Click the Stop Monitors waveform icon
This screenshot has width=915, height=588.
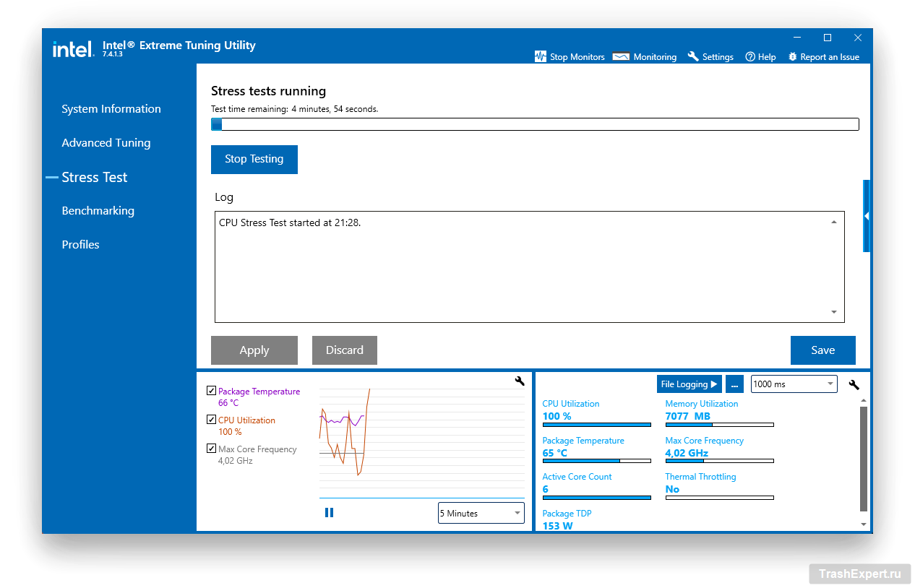tap(541, 56)
